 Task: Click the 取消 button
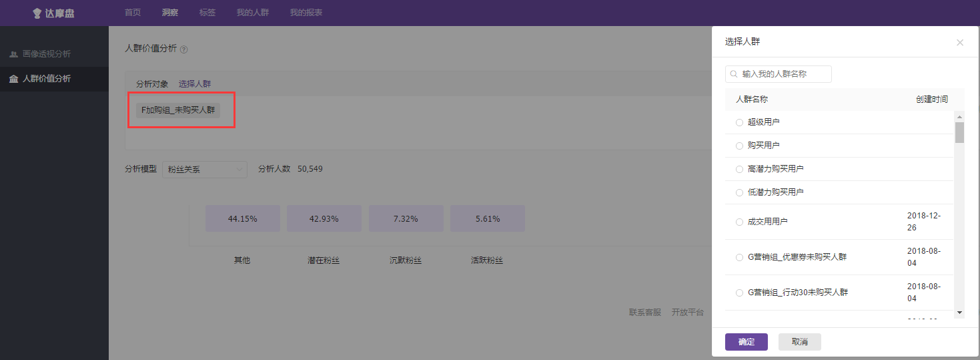pyautogui.click(x=800, y=342)
